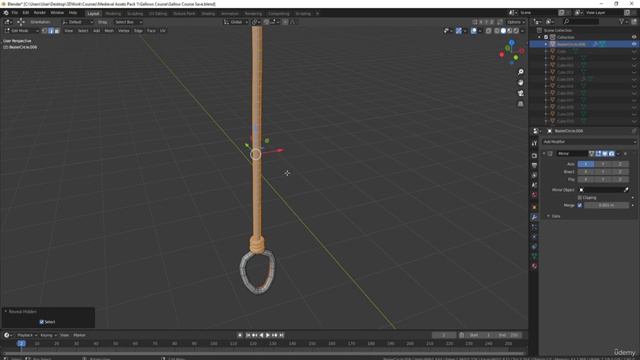Open the Particles properties tab icon
Screen dimensions: 640x360
pyautogui.click(x=534, y=227)
